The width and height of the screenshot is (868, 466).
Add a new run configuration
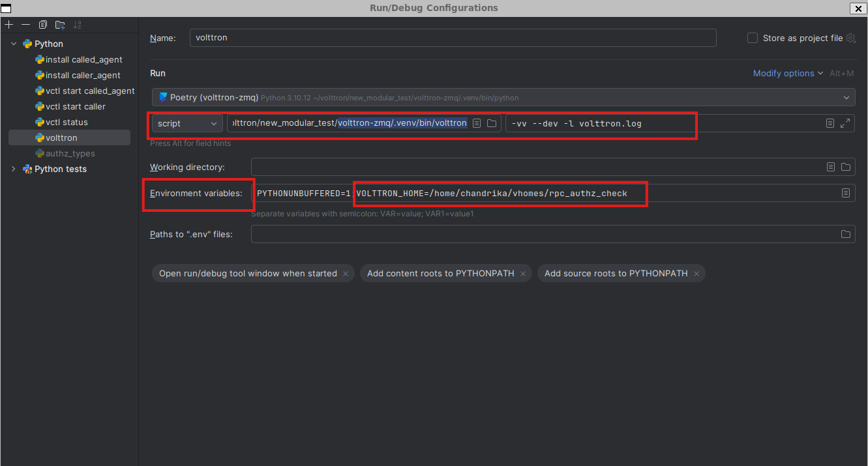(8, 25)
